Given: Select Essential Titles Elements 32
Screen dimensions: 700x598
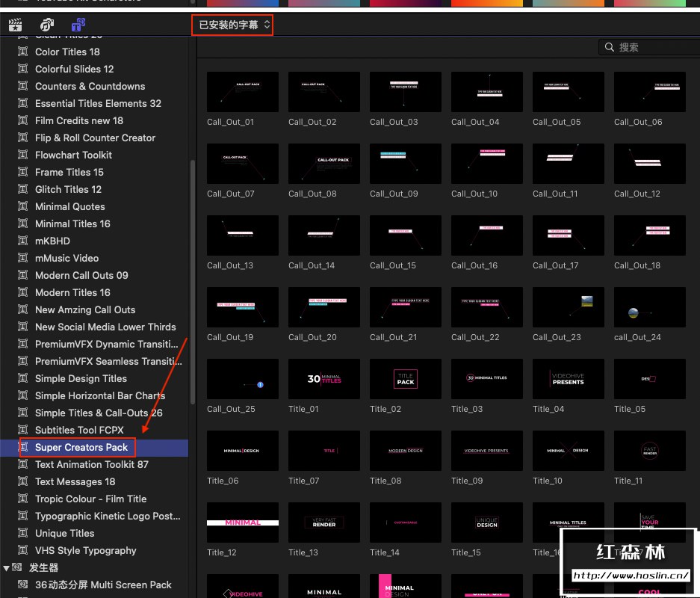Looking at the screenshot, I should point(98,104).
